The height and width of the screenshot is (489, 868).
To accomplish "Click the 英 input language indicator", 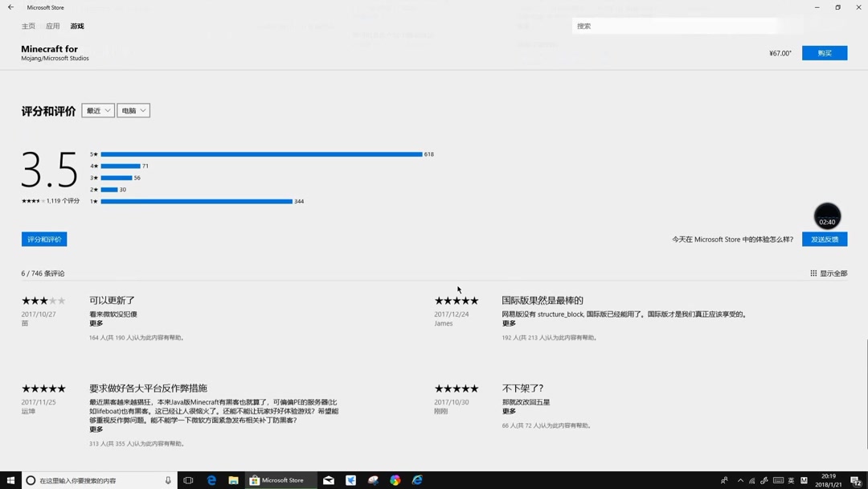I will coord(791,480).
